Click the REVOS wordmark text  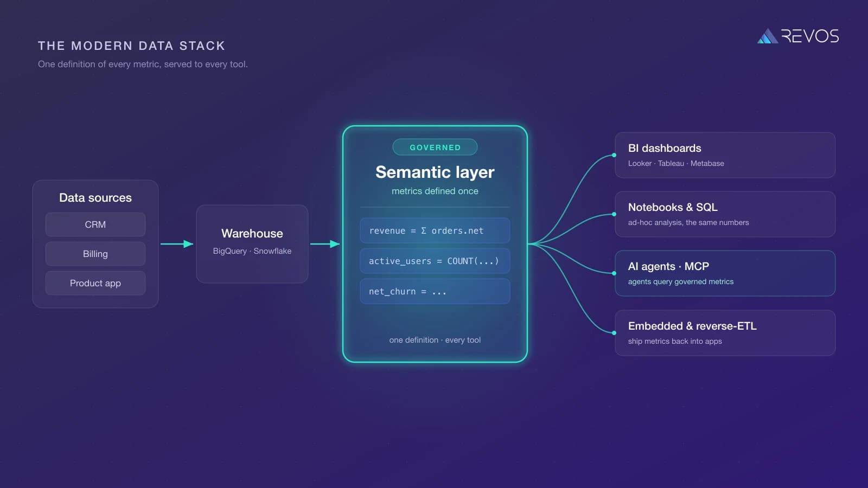pyautogui.click(x=810, y=36)
